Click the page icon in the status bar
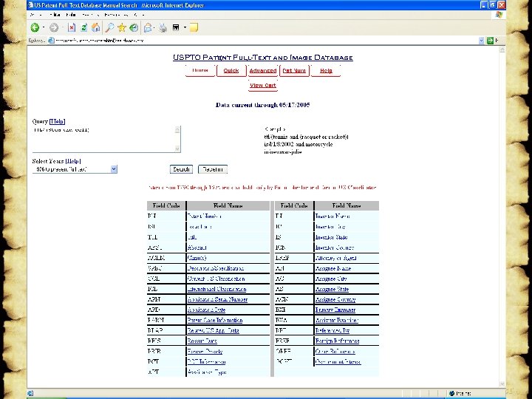This screenshot has width=532, height=399. tap(30, 393)
